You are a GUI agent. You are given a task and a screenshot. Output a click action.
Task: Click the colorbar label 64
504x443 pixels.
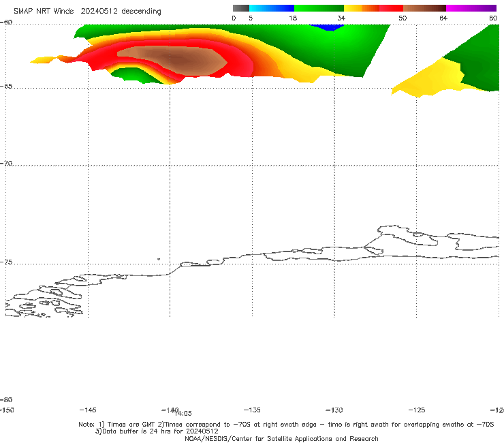(x=443, y=18)
